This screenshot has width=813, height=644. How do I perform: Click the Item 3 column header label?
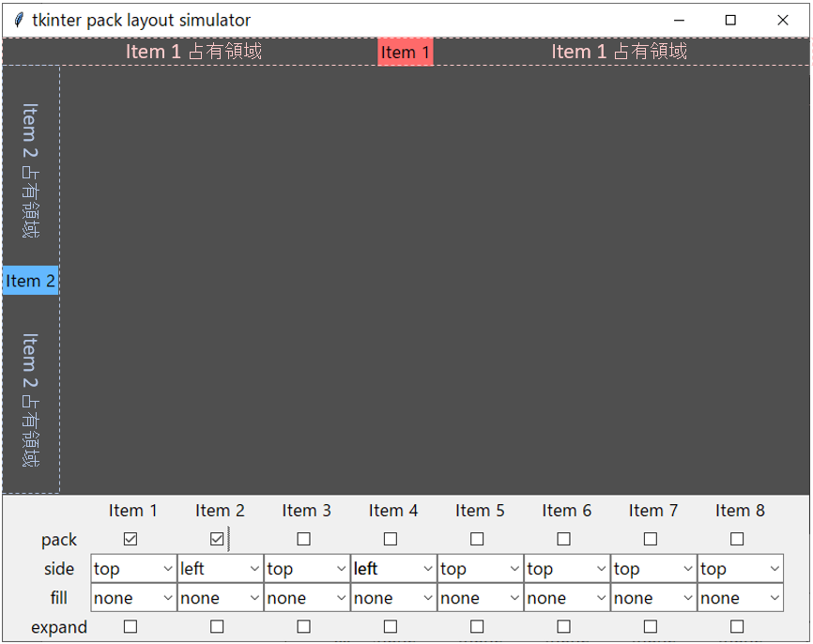pos(306,511)
